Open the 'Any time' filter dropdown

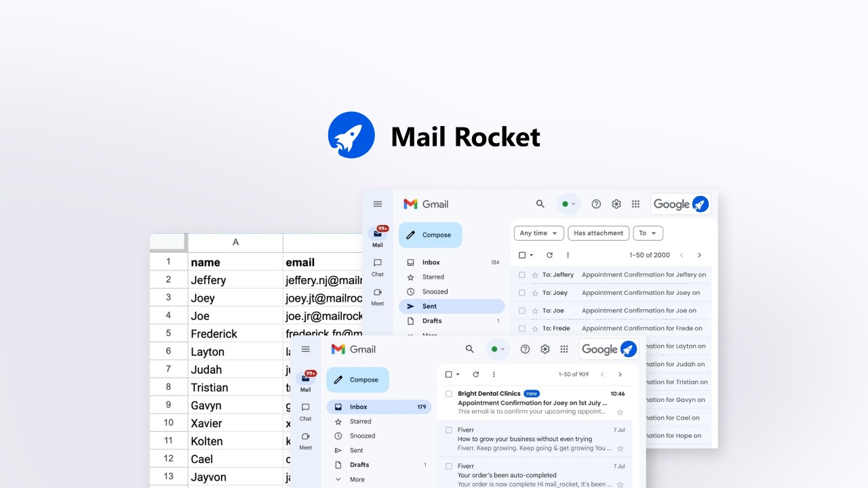click(x=539, y=233)
